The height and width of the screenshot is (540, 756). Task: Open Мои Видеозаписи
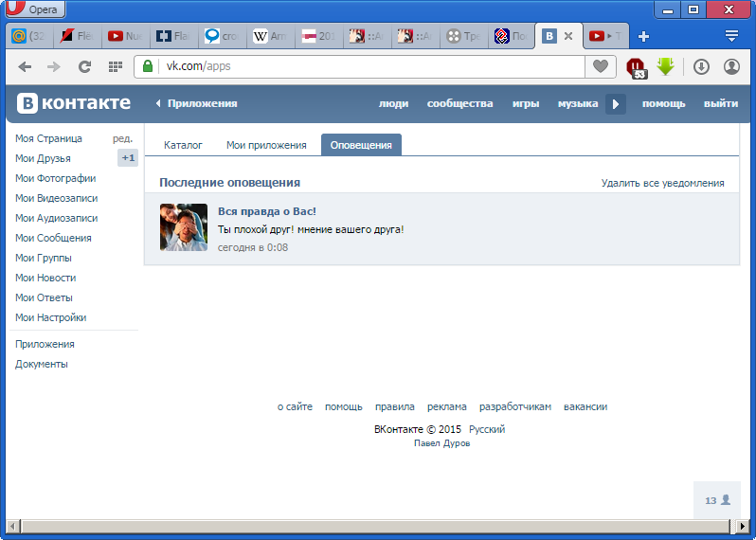[x=57, y=198]
